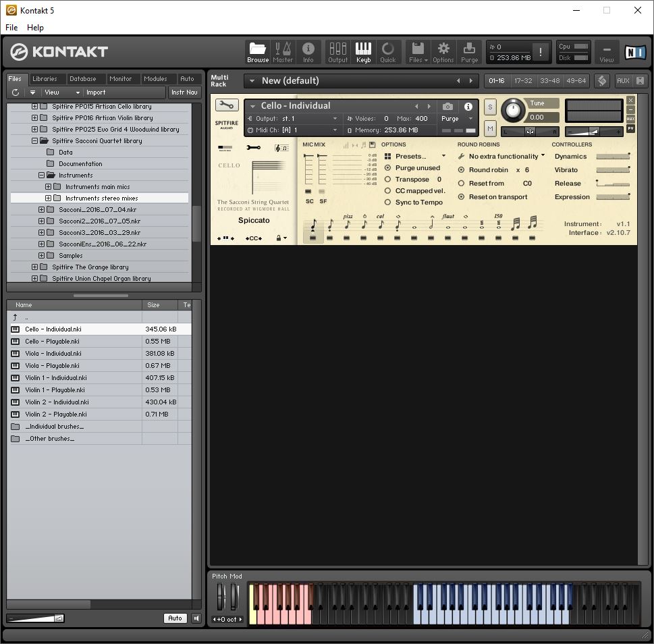The image size is (654, 644).
Task: Select the Purge unused radio option
Action: tap(387, 167)
